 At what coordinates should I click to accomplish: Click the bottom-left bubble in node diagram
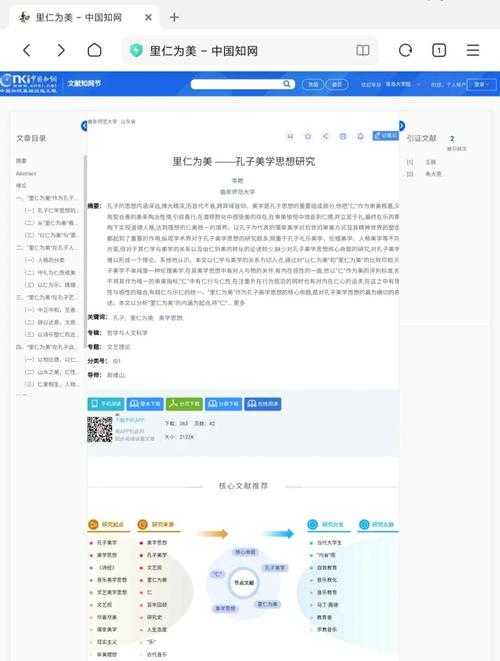coord(226,608)
